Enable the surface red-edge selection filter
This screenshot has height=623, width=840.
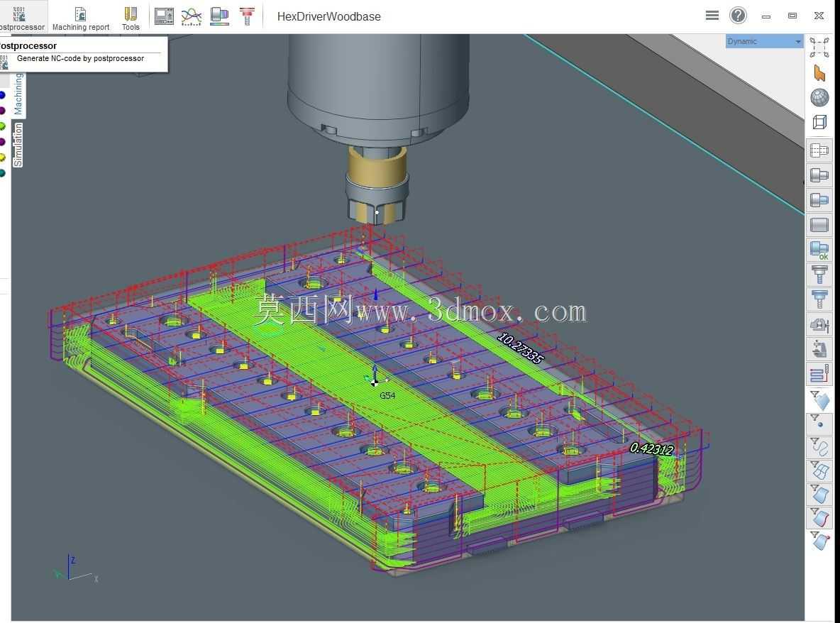819,517
